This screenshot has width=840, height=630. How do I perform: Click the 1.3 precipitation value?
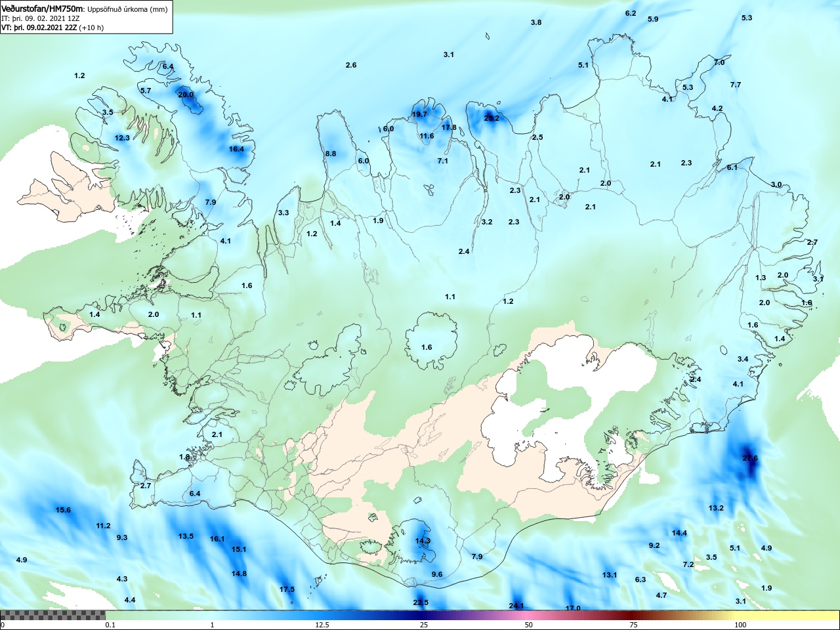(761, 278)
